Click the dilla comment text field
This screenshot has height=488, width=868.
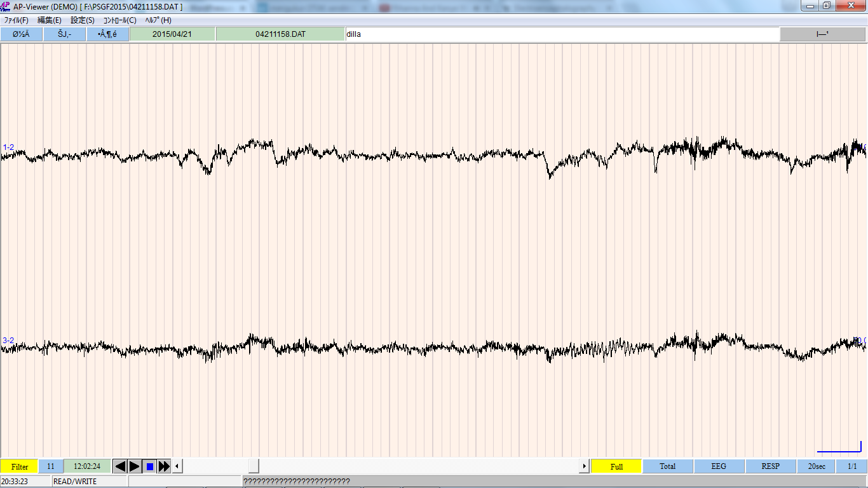click(x=562, y=34)
